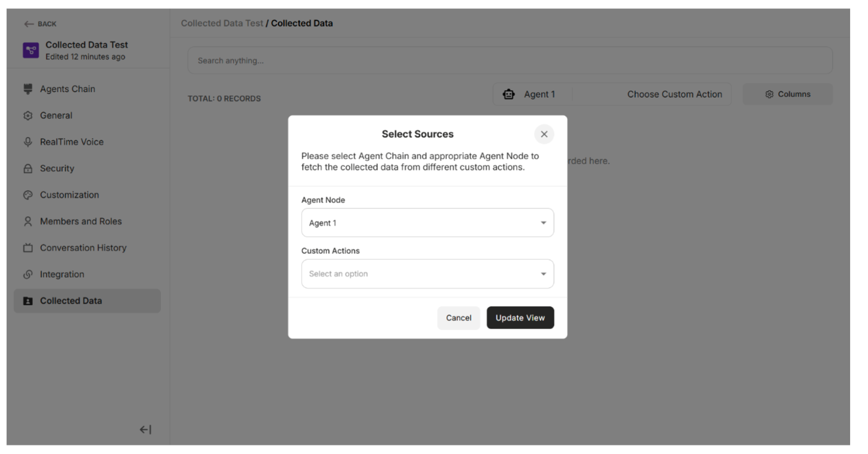
Task: Select the Security lock icon
Action: pos(28,168)
